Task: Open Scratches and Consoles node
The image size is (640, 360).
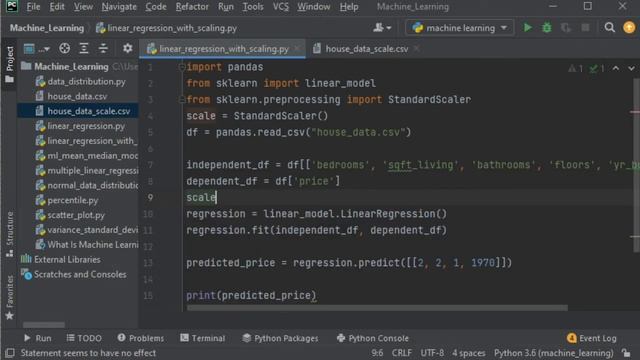Action: pos(80,274)
